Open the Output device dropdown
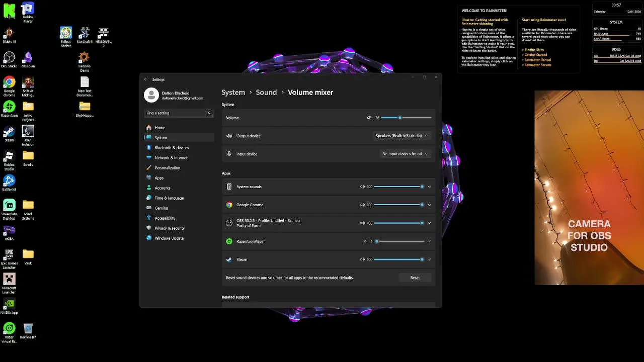The image size is (644, 362). coord(401,136)
